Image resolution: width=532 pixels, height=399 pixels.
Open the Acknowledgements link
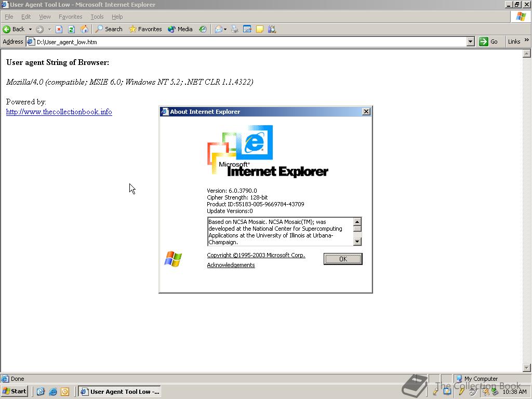[x=231, y=265]
